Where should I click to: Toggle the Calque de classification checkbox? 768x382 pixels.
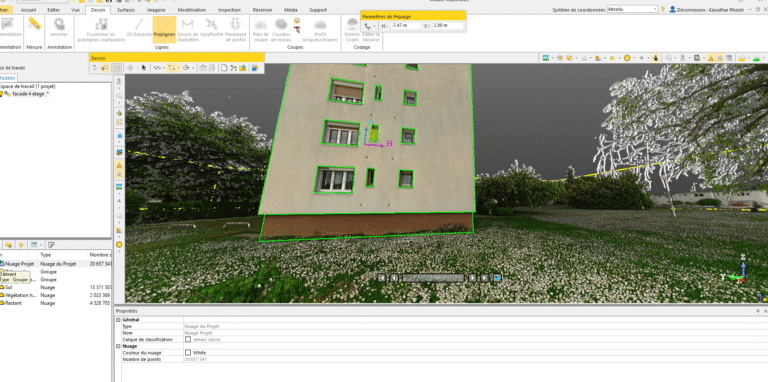188,339
